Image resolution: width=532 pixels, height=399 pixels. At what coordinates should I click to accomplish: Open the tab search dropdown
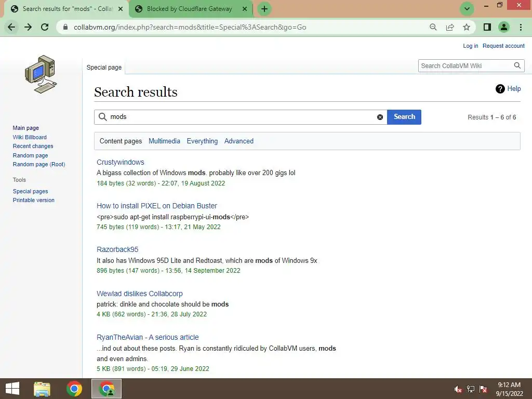point(467,9)
